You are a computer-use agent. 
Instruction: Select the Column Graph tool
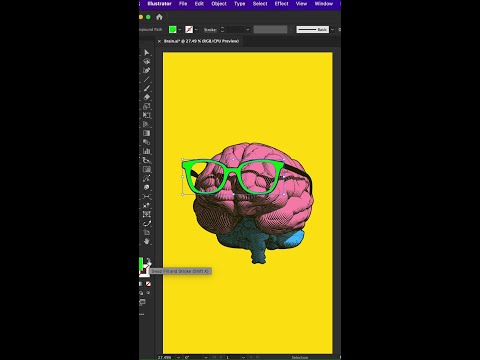[147, 151]
